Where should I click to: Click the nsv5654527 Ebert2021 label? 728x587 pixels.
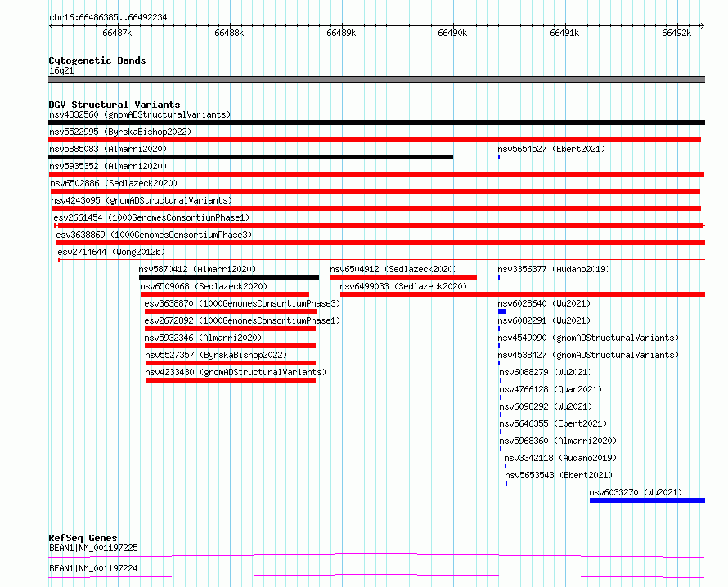[x=551, y=149]
